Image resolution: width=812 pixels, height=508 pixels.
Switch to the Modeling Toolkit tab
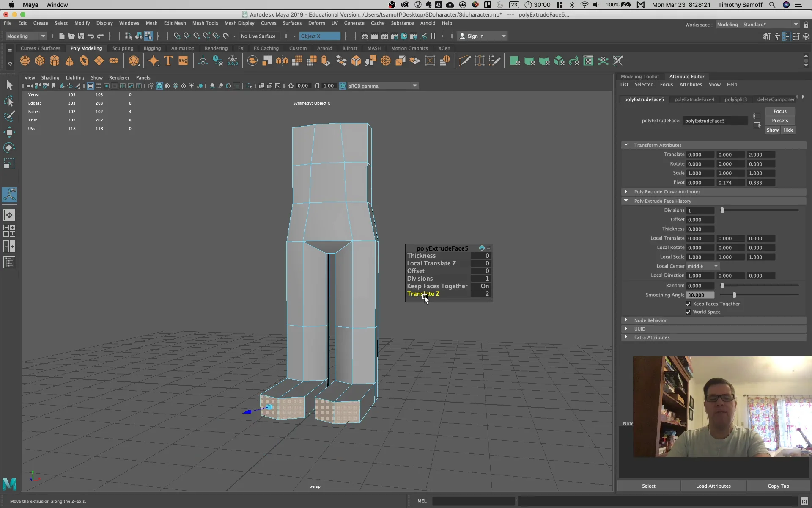tap(639, 77)
